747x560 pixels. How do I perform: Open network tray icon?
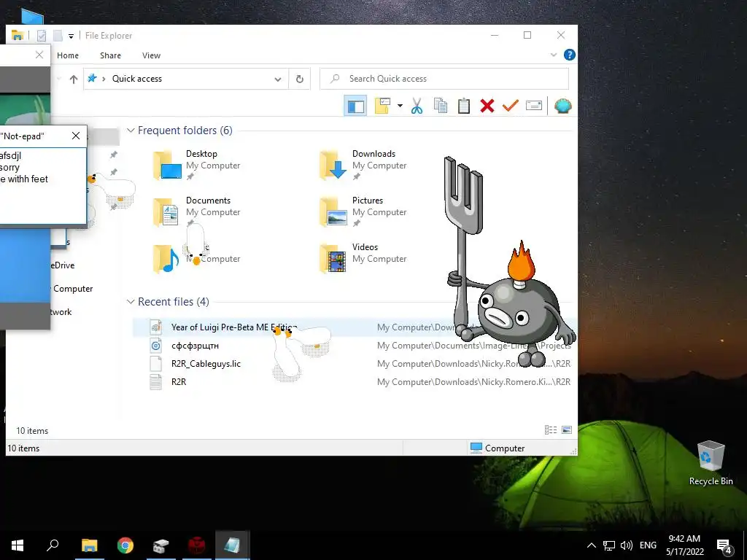609,545
